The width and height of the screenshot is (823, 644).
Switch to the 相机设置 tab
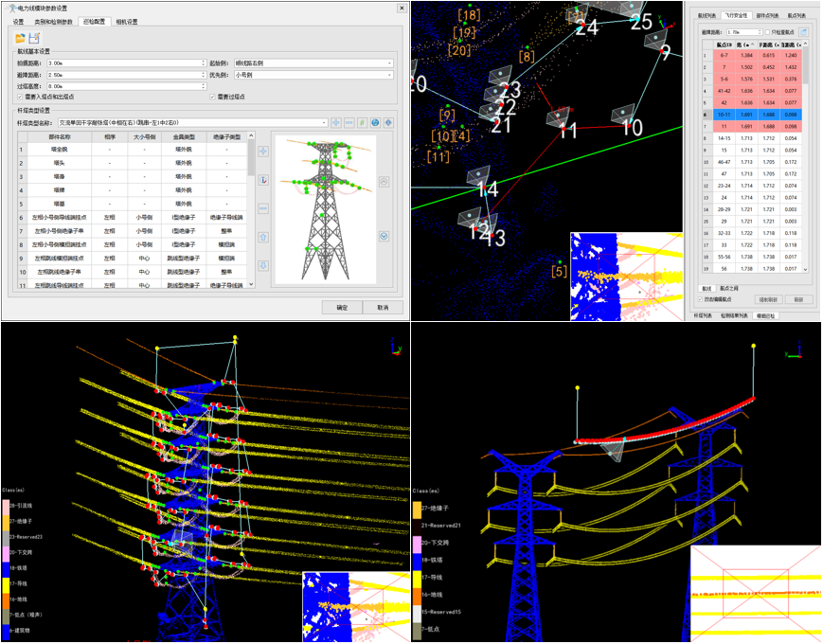(x=127, y=21)
